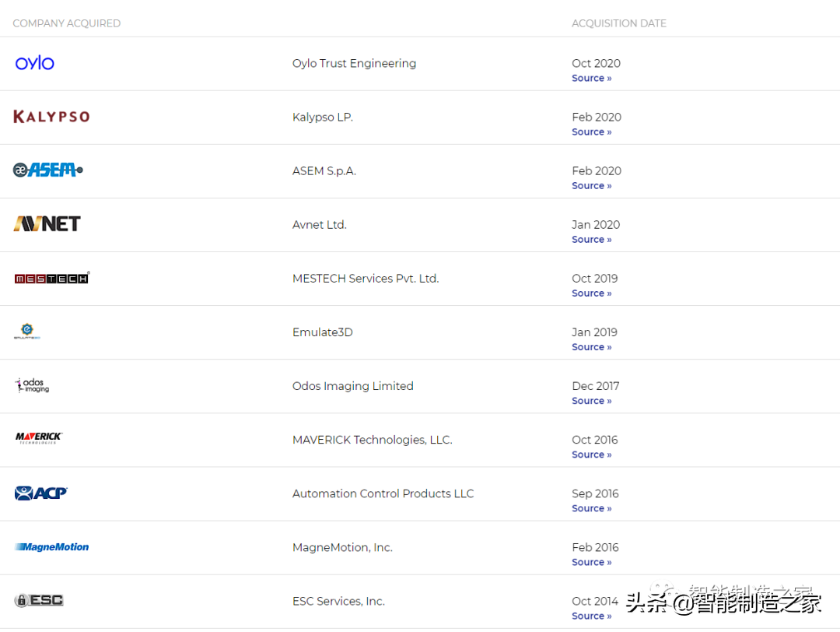840x632 pixels.
Task: Select the Automation Control Products LLC name
Action: 383,493
